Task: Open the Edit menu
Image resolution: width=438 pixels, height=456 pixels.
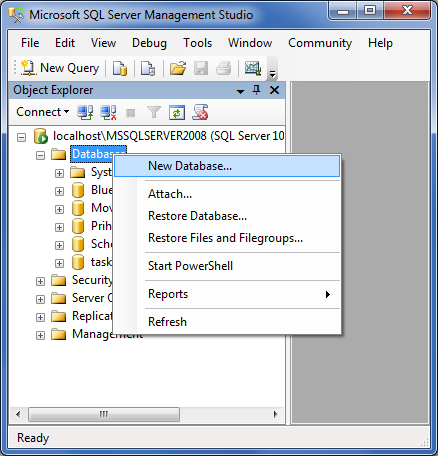Action: point(65,43)
